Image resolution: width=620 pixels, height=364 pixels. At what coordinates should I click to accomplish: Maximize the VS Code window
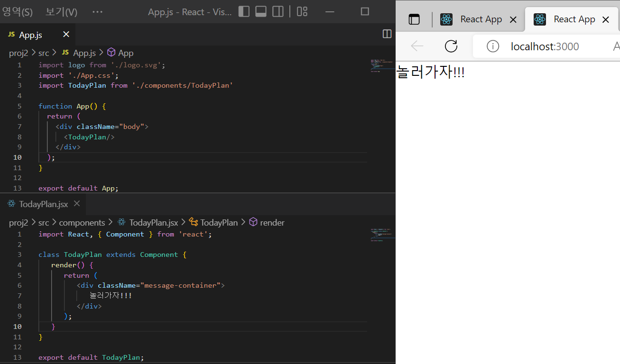(x=365, y=12)
